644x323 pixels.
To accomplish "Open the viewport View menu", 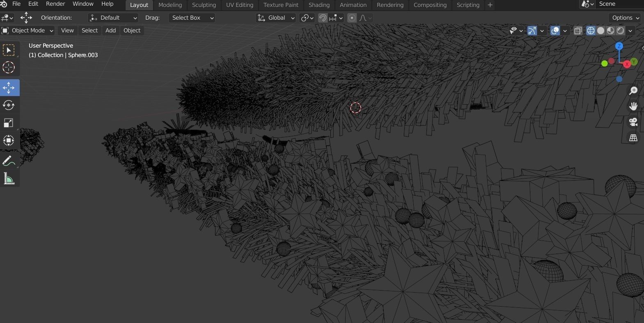I will pyautogui.click(x=67, y=30).
